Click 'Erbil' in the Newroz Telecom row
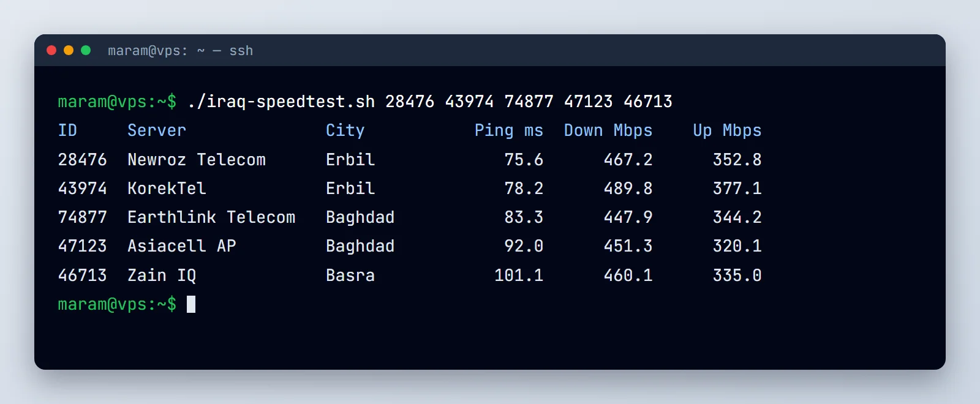Viewport: 980px width, 404px height. pos(350,160)
